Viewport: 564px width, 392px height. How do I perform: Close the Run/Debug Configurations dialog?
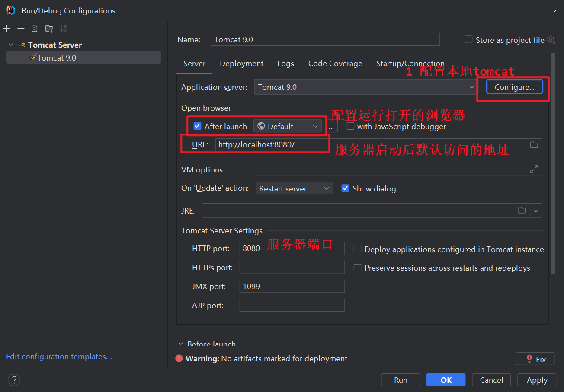(x=555, y=11)
